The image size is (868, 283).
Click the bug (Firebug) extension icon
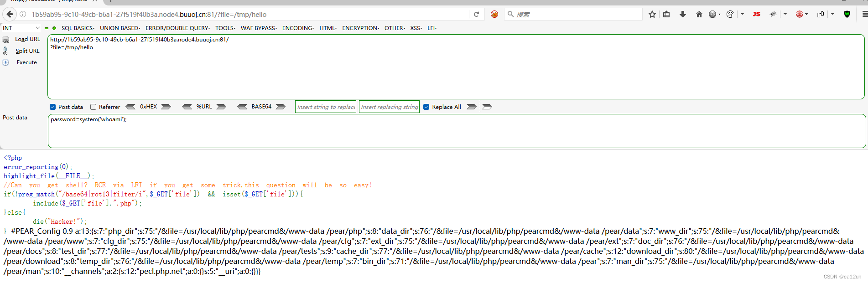point(773,14)
